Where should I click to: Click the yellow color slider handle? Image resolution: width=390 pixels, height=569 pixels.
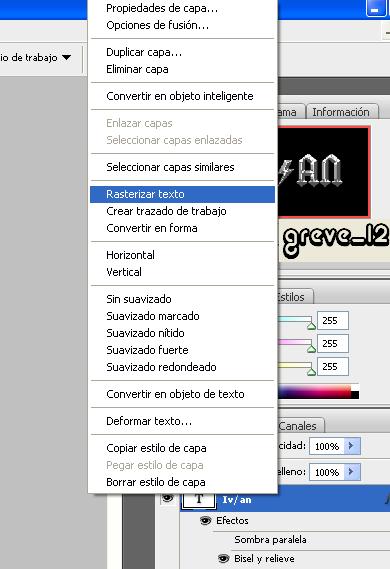[311, 372]
